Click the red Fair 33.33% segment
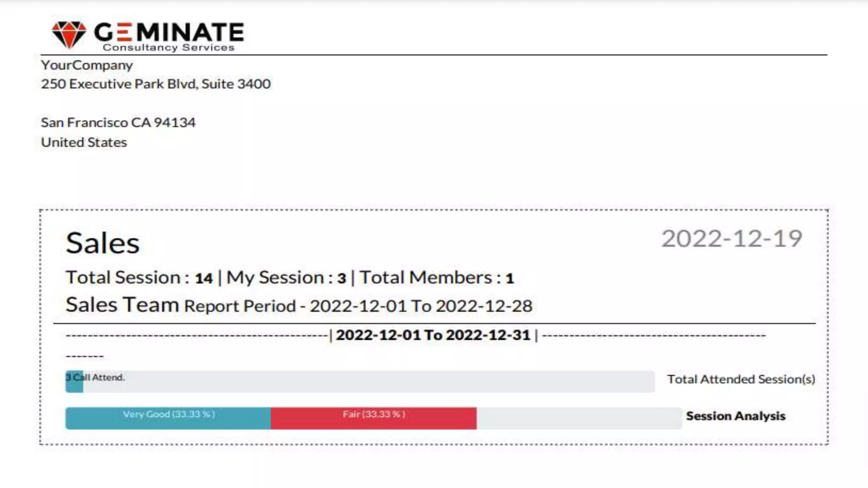 pyautogui.click(x=373, y=419)
